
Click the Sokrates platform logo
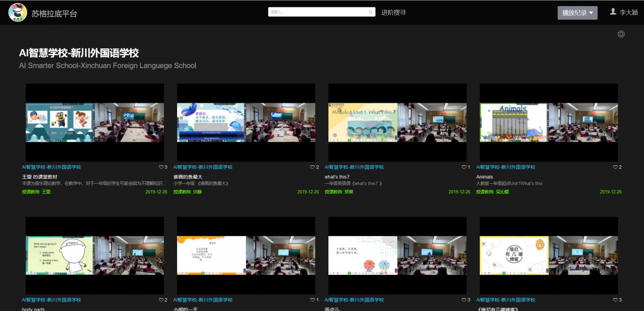pos(18,12)
